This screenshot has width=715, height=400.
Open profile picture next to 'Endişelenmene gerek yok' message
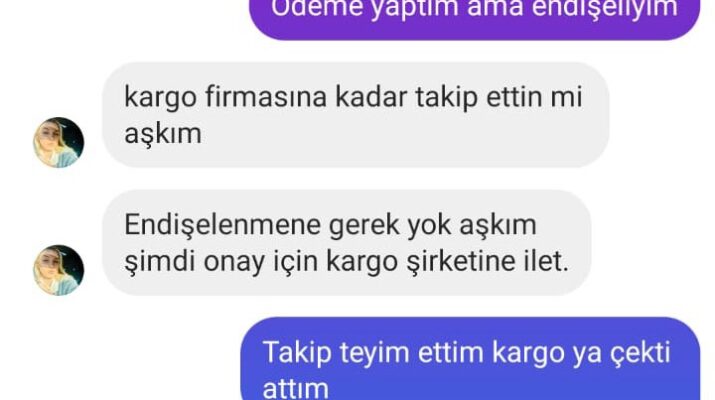[58, 270]
